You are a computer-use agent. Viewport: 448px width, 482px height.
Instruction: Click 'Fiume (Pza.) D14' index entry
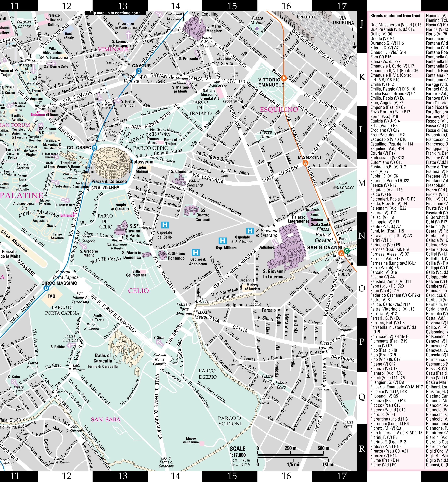(x=385, y=460)
